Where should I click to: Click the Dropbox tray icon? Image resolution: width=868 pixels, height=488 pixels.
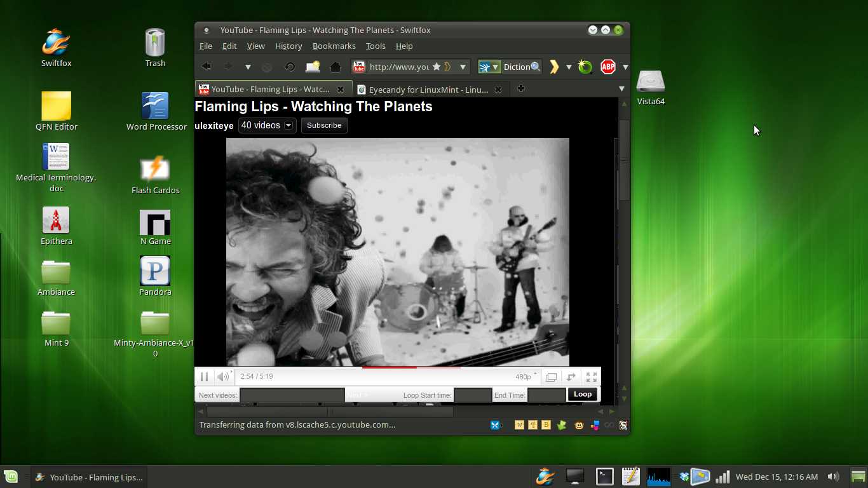(684, 477)
